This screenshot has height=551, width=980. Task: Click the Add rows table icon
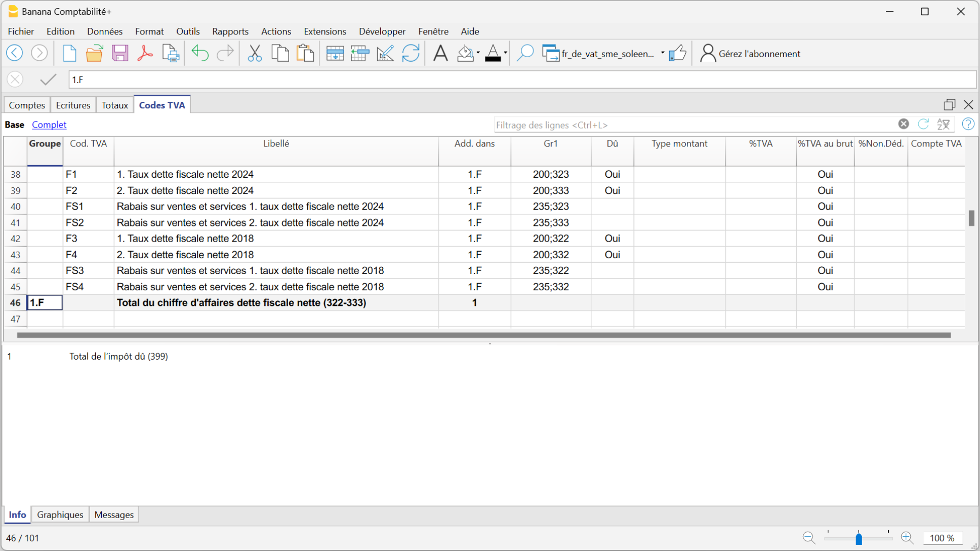[335, 53]
